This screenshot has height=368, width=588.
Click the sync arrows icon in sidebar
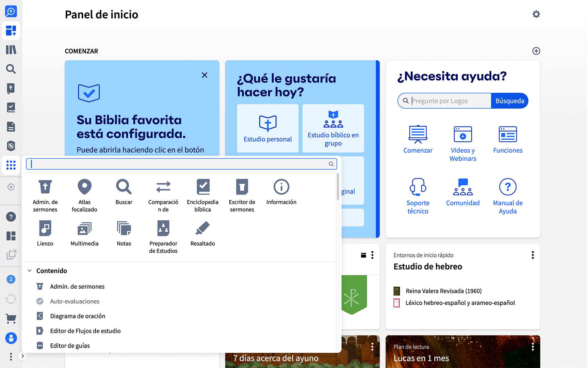11,299
